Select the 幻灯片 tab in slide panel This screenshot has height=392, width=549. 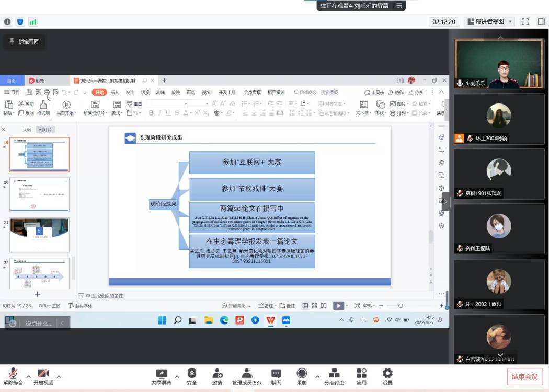tap(46, 130)
